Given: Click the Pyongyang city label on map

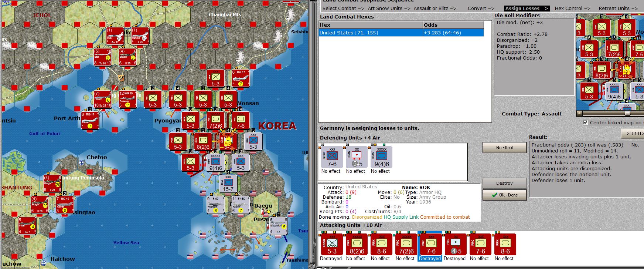Looking at the screenshot, I should coord(168,121).
